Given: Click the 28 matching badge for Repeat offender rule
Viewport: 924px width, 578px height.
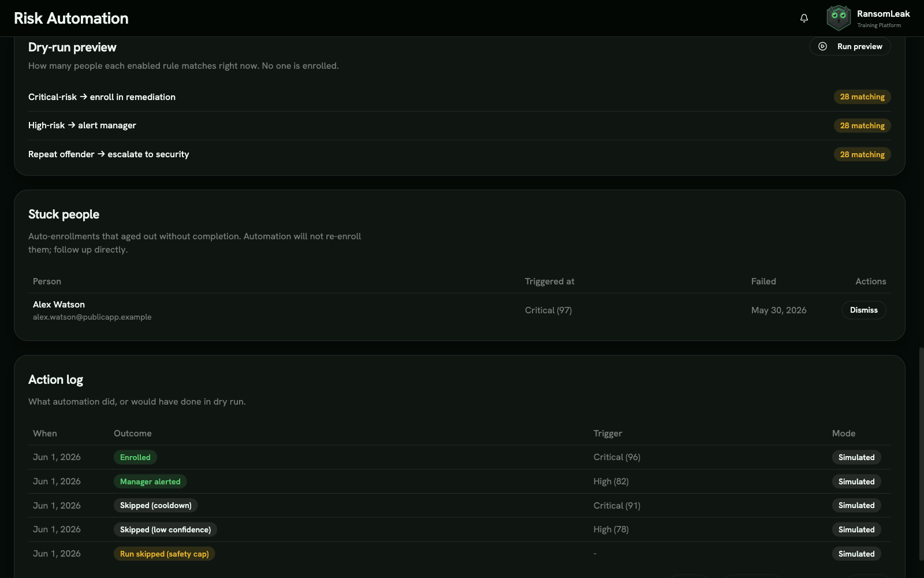Looking at the screenshot, I should (x=862, y=154).
